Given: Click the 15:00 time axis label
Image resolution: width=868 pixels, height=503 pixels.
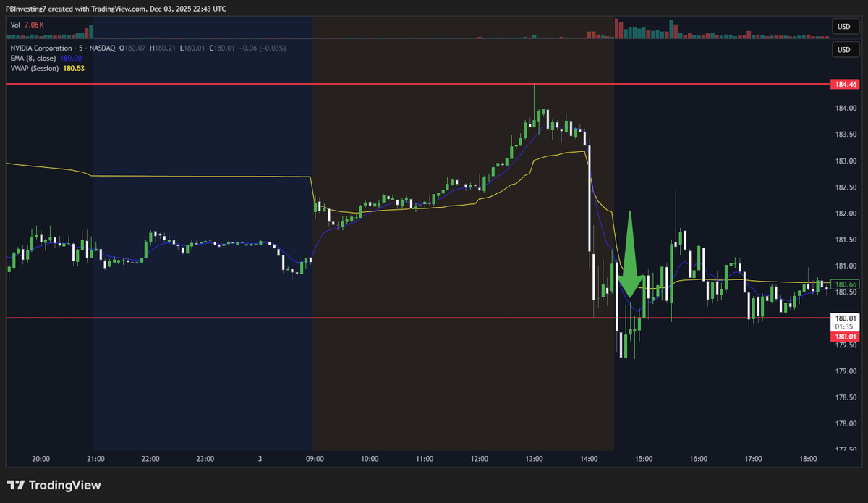Looking at the screenshot, I should tap(644, 459).
